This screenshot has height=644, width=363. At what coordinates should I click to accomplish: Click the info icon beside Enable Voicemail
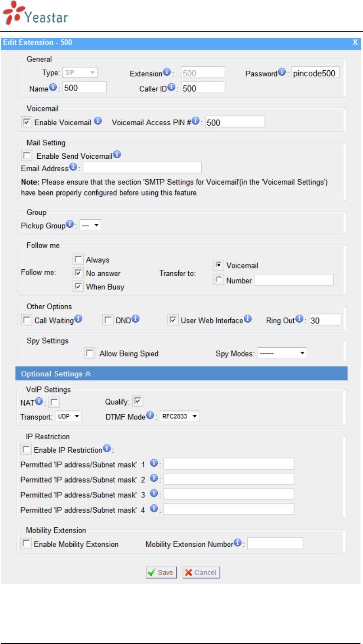click(x=98, y=121)
